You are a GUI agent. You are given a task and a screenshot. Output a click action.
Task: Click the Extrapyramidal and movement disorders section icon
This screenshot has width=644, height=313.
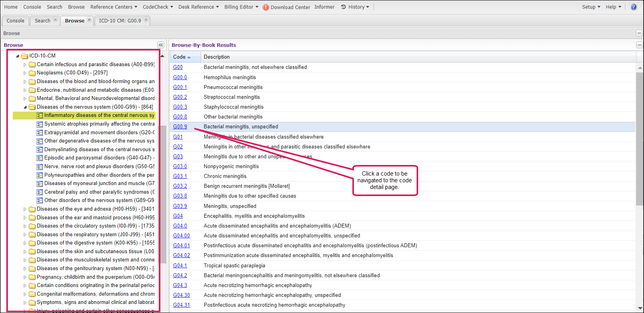[x=39, y=133]
